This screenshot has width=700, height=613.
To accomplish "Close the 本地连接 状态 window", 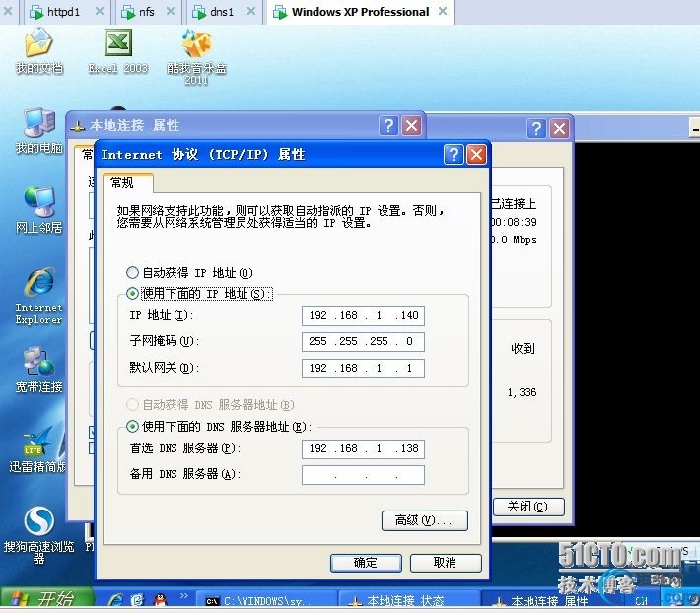I will [x=559, y=128].
